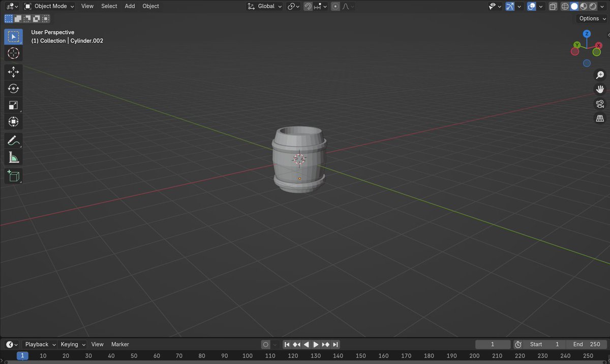Screen dimensions: 610x364
Task: Open the snapping options dropdown
Action: point(320,7)
